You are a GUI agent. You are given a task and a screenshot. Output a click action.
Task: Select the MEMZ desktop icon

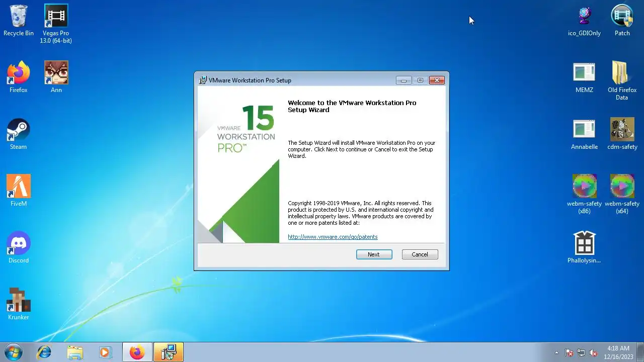584,77
